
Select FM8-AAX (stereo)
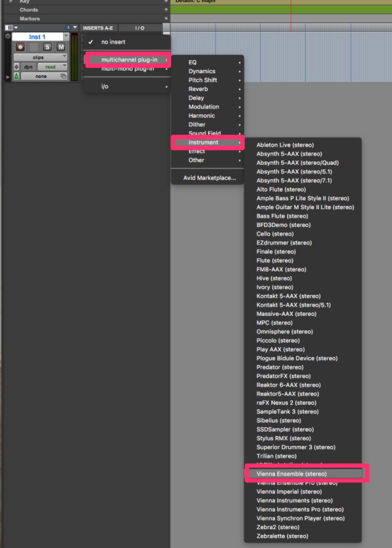[302, 269]
